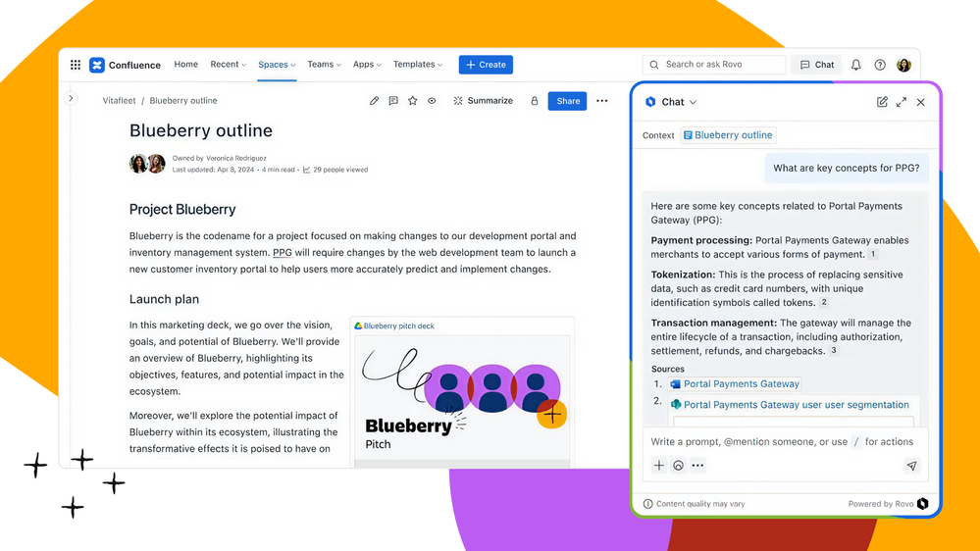This screenshot has width=980, height=551.
Task: Click the mention icon in chat input
Action: [x=678, y=466]
